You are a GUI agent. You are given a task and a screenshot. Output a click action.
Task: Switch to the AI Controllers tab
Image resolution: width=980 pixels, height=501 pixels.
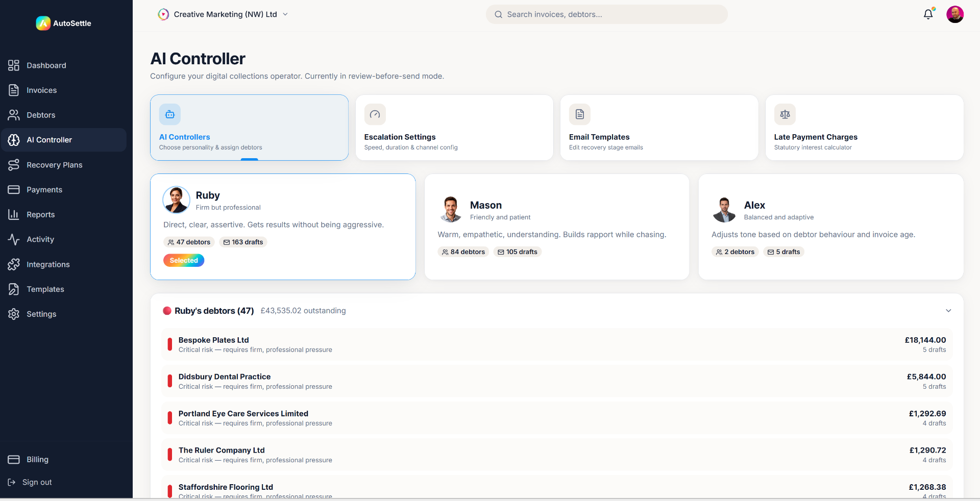click(x=249, y=128)
